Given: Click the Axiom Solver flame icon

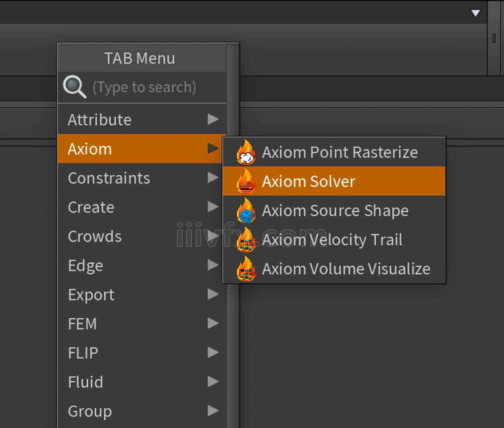Looking at the screenshot, I should [x=246, y=181].
